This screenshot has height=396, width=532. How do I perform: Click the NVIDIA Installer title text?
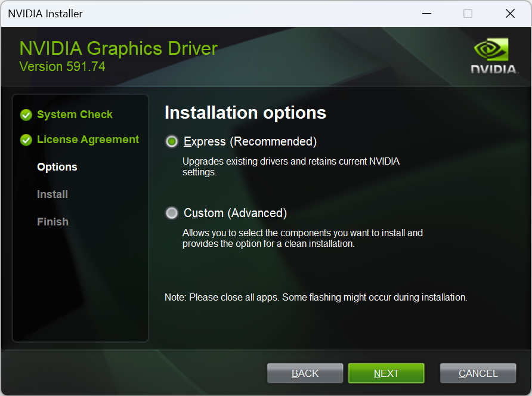[45, 13]
